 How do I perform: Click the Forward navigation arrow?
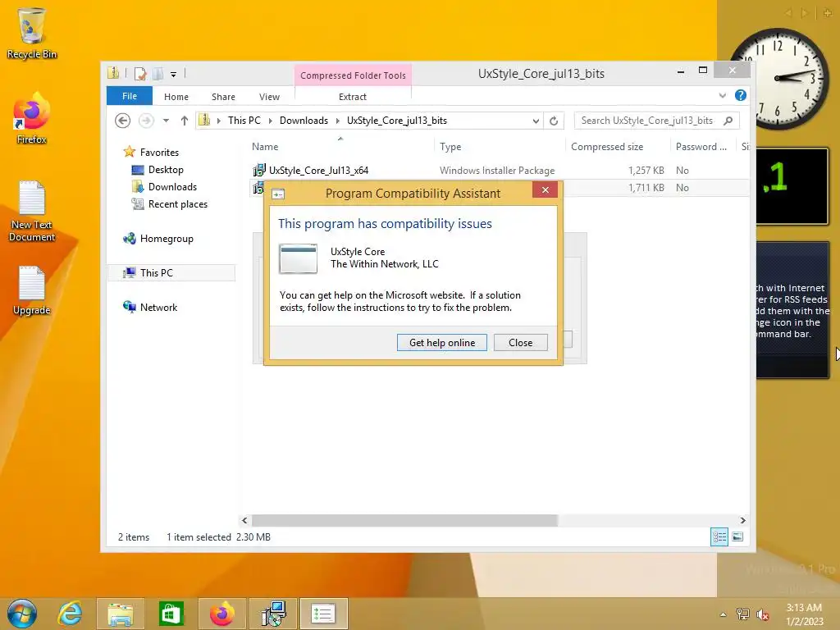pyautogui.click(x=146, y=121)
